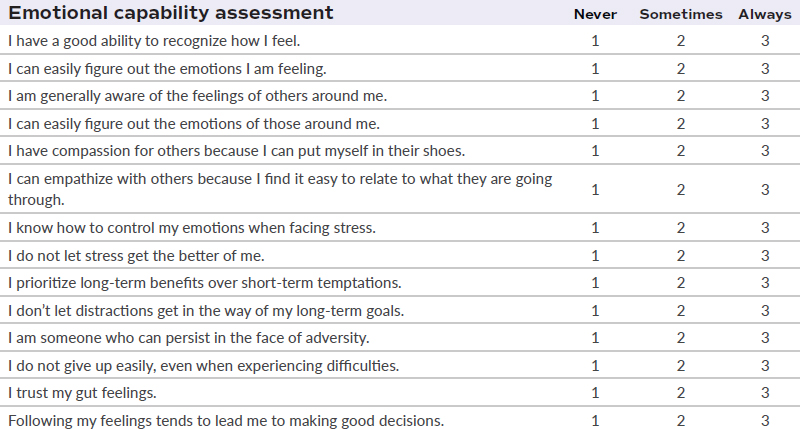Select 3 for 'I have a good ability to recognize how I feel'

click(765, 41)
